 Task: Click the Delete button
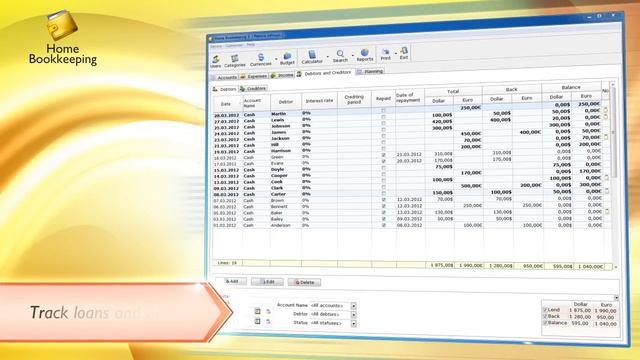304,282
